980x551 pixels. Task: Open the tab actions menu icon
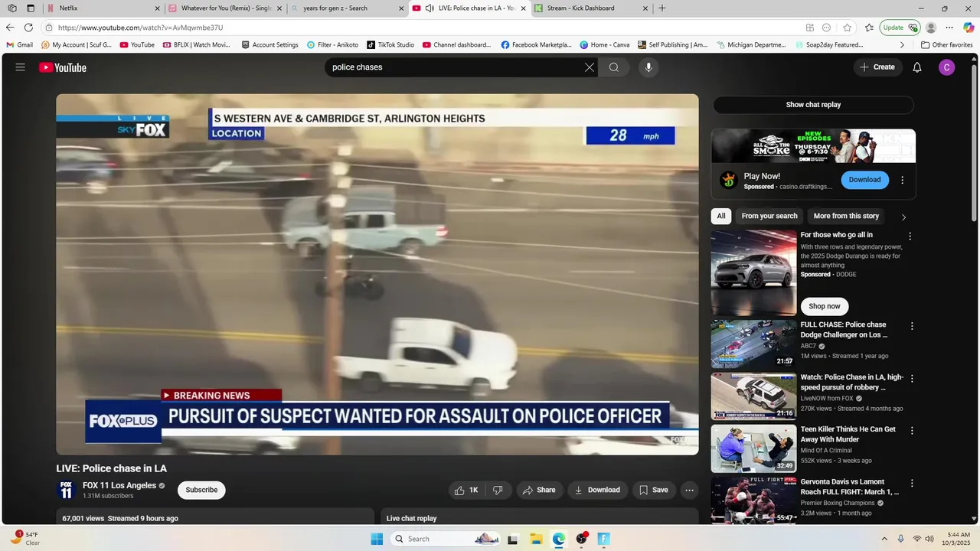click(x=31, y=8)
